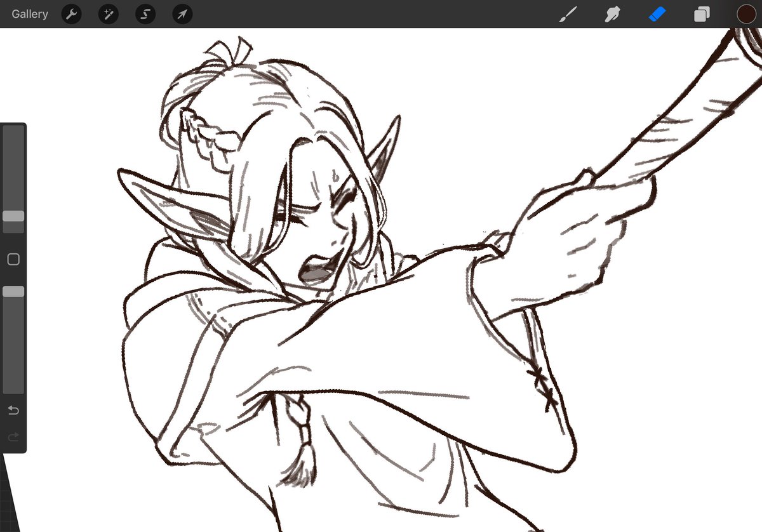Activate the Selection tool
This screenshot has width=762, height=532.
click(x=145, y=14)
